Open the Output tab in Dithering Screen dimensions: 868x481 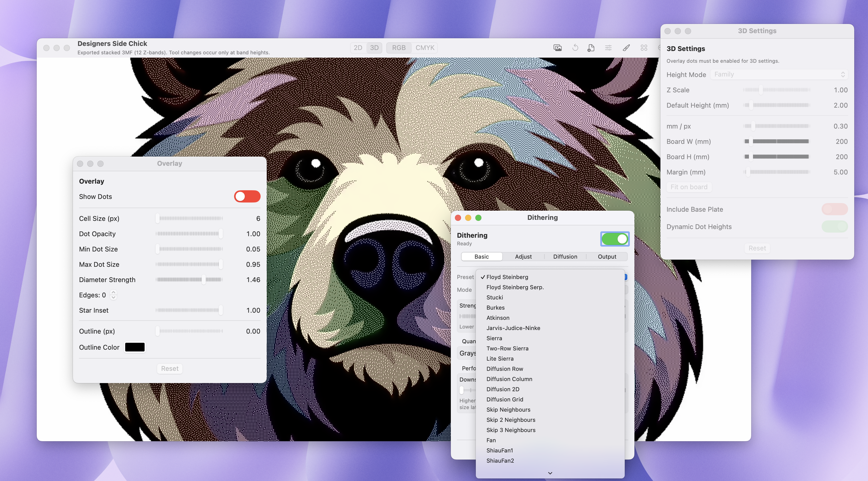click(607, 257)
